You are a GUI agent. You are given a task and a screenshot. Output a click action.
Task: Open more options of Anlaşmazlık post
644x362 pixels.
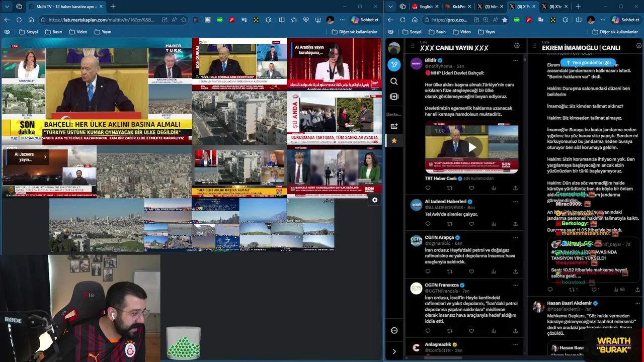point(515,345)
